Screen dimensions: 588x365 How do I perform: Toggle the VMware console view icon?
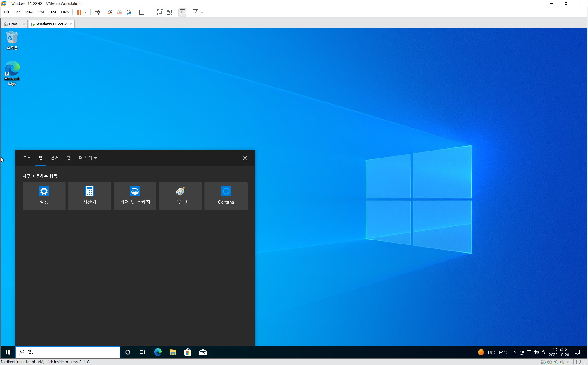point(182,12)
